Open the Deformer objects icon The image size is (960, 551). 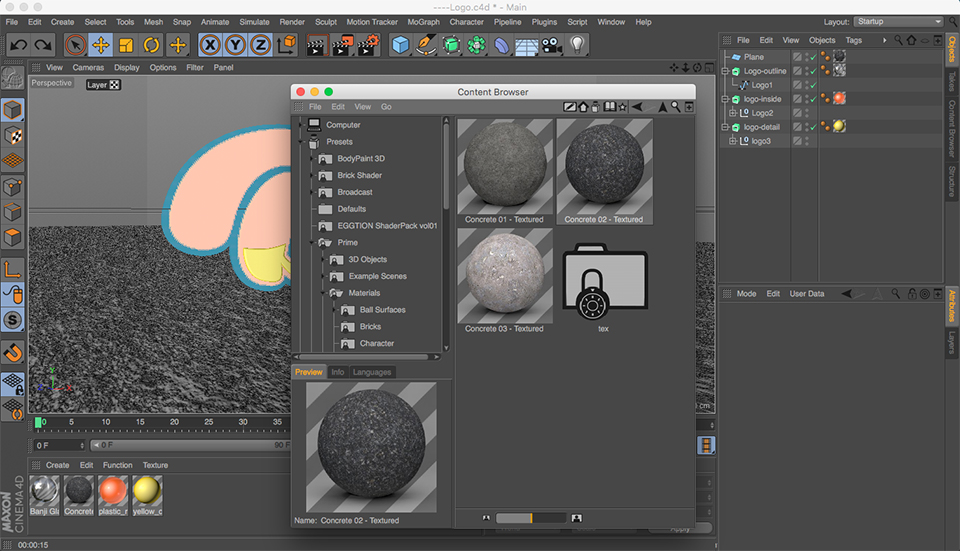pos(501,45)
